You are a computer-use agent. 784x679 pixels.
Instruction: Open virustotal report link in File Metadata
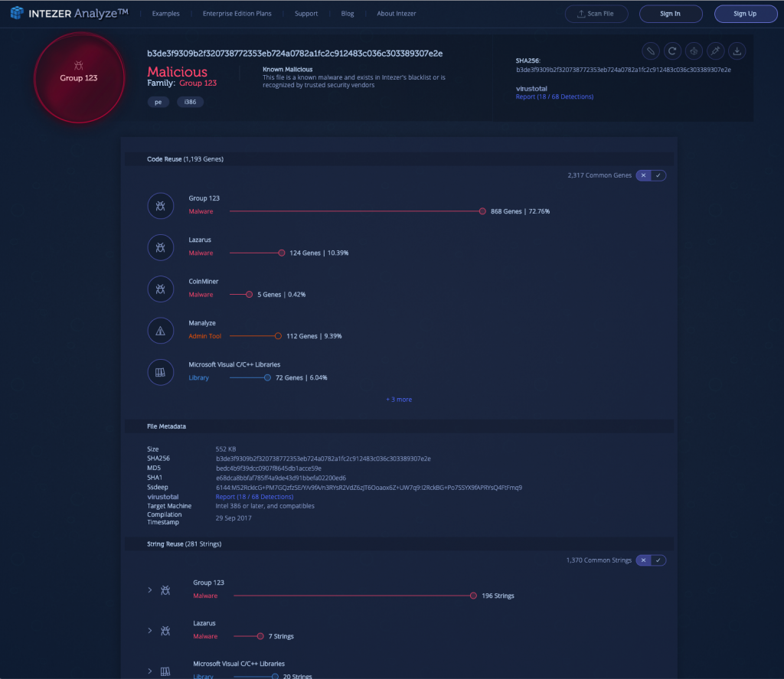(254, 497)
